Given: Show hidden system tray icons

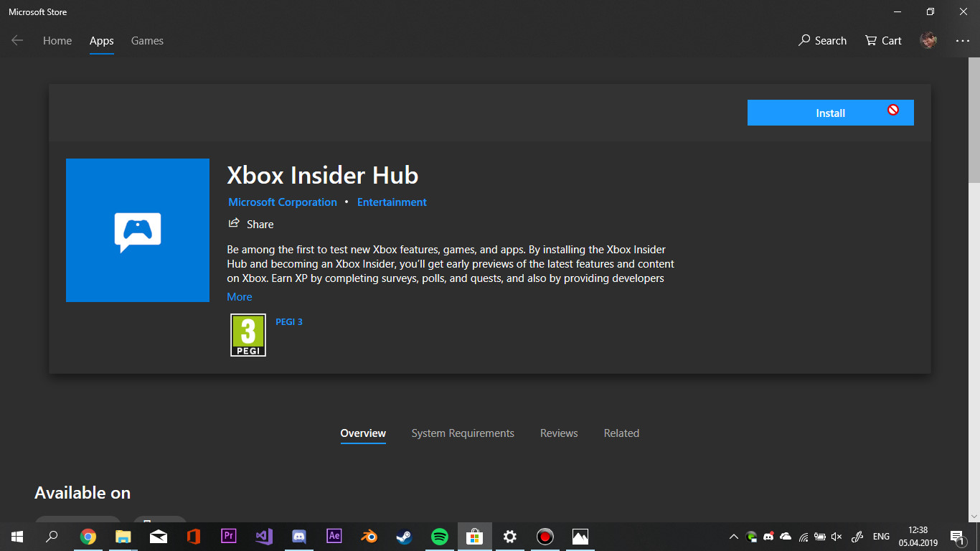Looking at the screenshot, I should point(733,537).
